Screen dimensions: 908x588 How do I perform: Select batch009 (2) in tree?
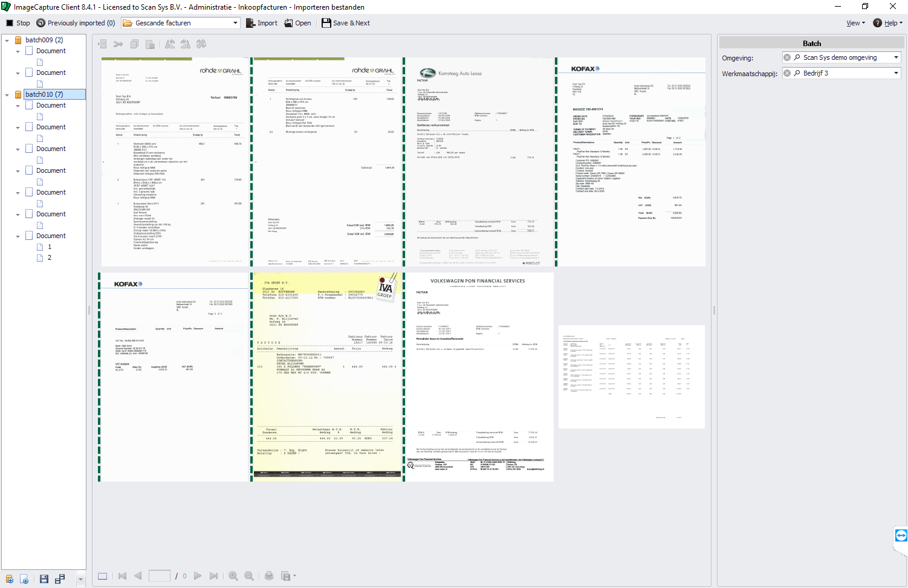tap(44, 40)
